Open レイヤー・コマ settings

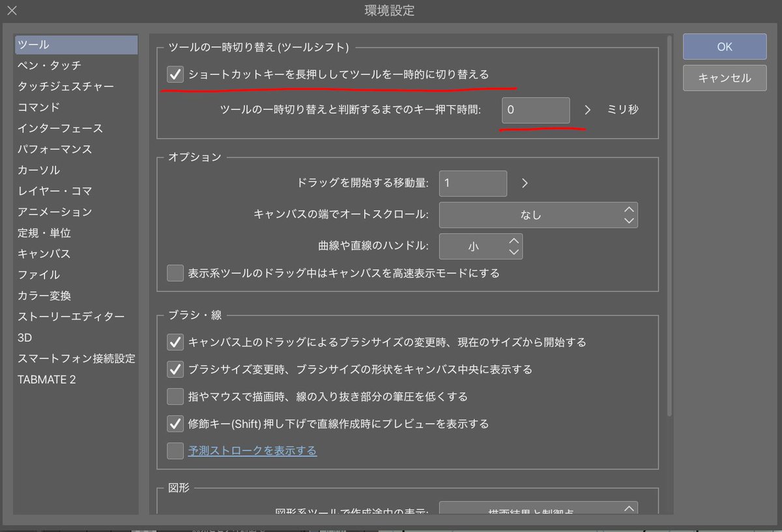click(76, 191)
